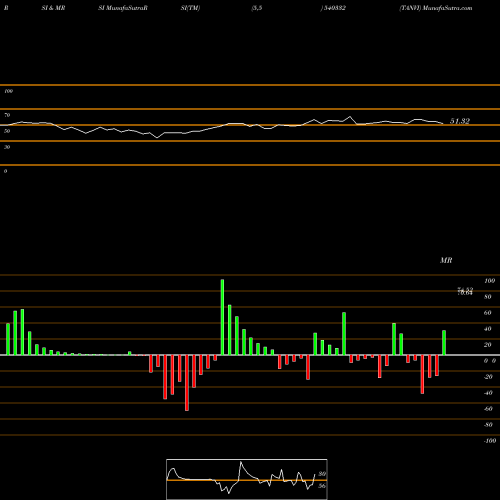Screen dimensions: 500x500
Task: Click the tallest green histogram bar
Action: (222, 317)
